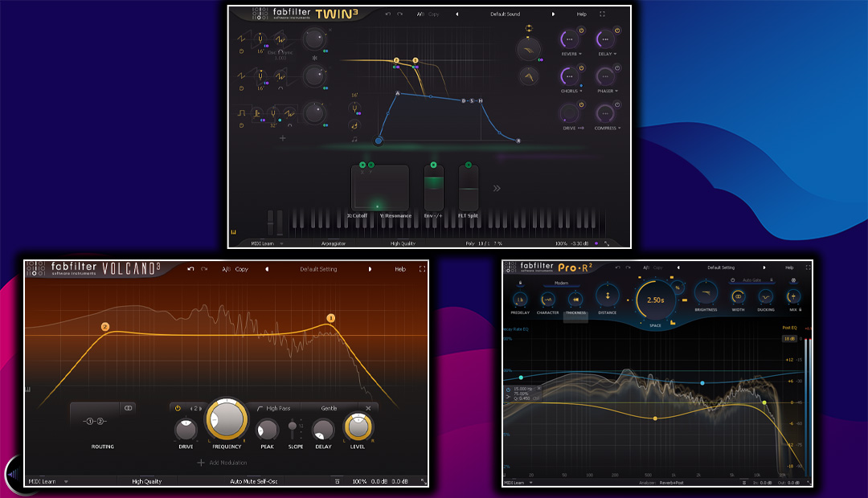This screenshot has height=498, width=868.
Task: Remove the filter with the X icon
Action: [368, 408]
